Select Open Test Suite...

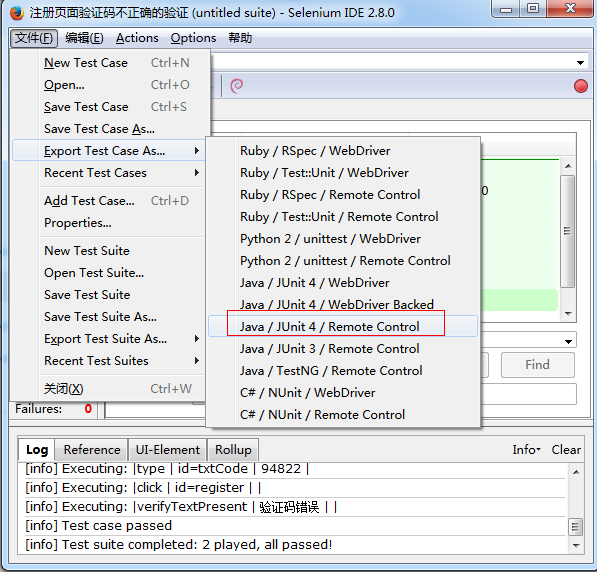coord(110,273)
